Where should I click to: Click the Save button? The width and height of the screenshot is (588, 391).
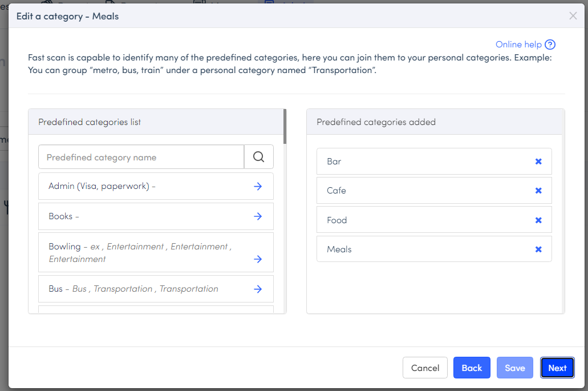point(514,368)
